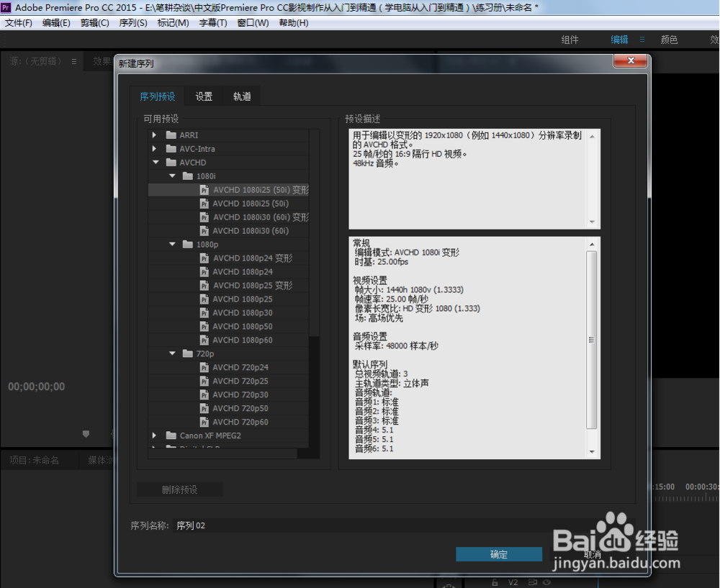720x588 pixels.
Task: Click the Canon XF MPEG2 folder icon
Action: coord(171,435)
